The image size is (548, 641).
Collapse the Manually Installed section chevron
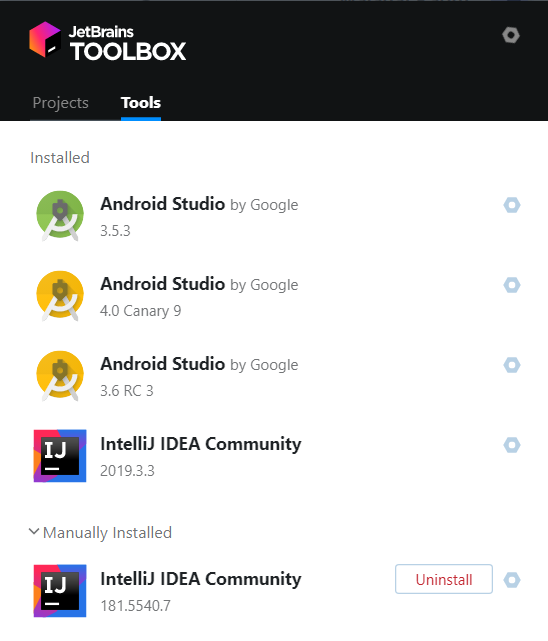(34, 532)
